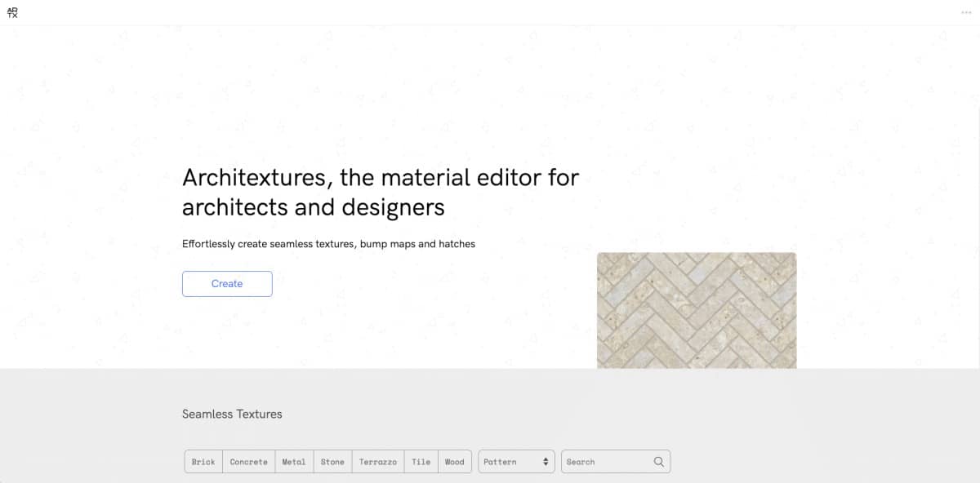The width and height of the screenshot is (980, 483).
Task: Filter textures by Brick
Action: (x=203, y=462)
